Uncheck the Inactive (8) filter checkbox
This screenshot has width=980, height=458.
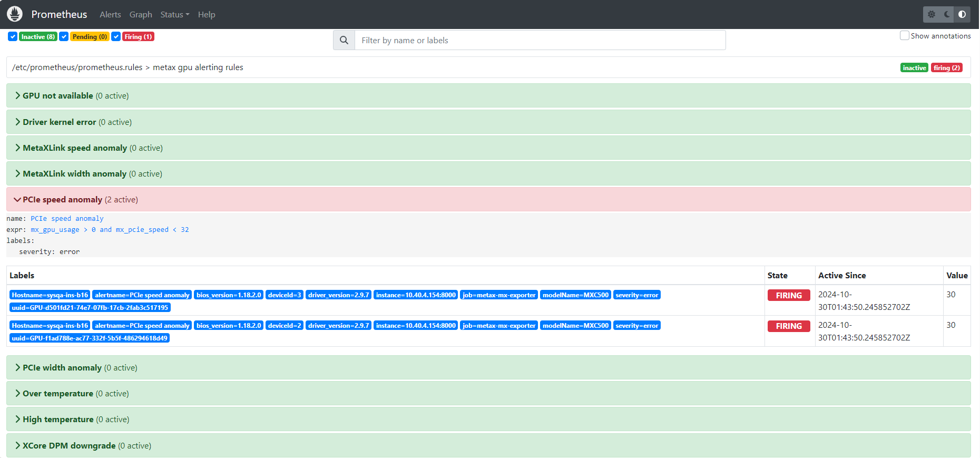[13, 36]
